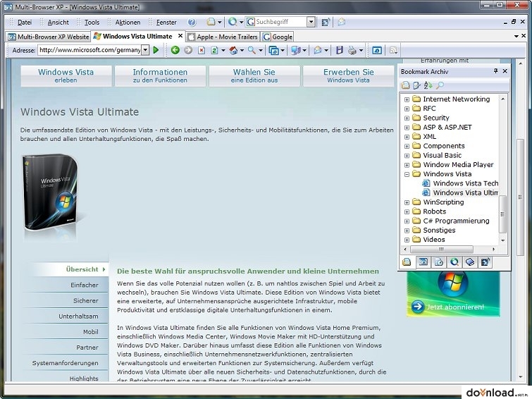
Task: Click the new page icon in menu toolbar
Action: [211, 22]
